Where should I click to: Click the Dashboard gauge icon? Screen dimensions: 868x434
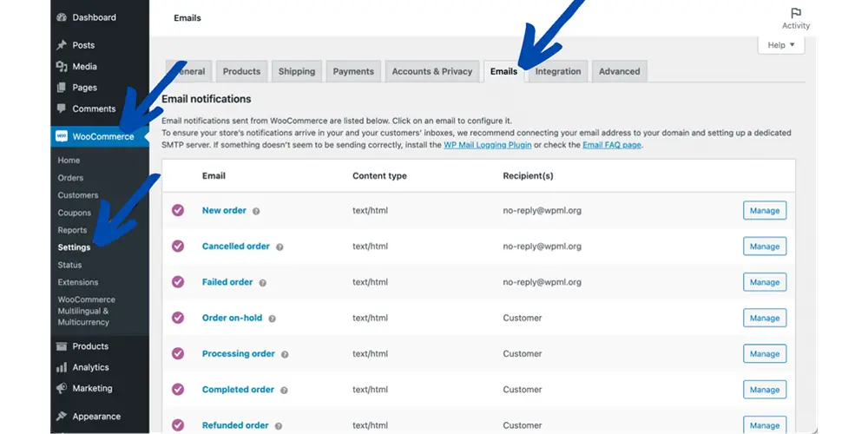pyautogui.click(x=62, y=17)
